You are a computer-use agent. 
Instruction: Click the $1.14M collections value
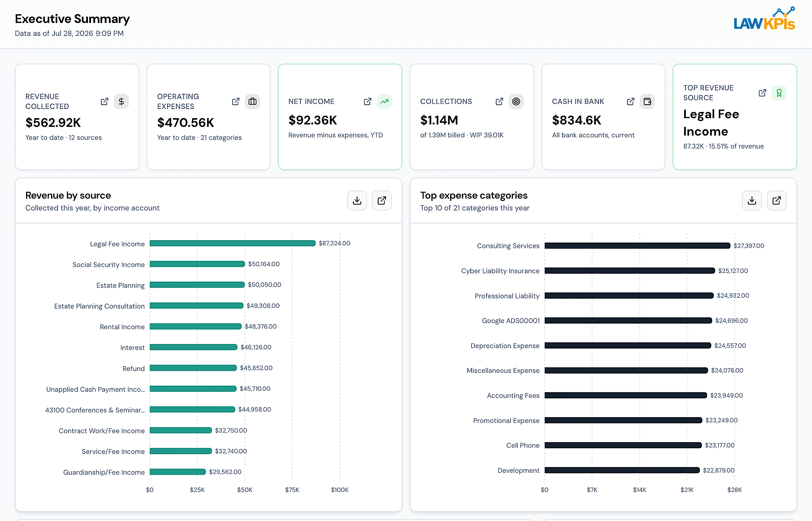pyautogui.click(x=439, y=120)
